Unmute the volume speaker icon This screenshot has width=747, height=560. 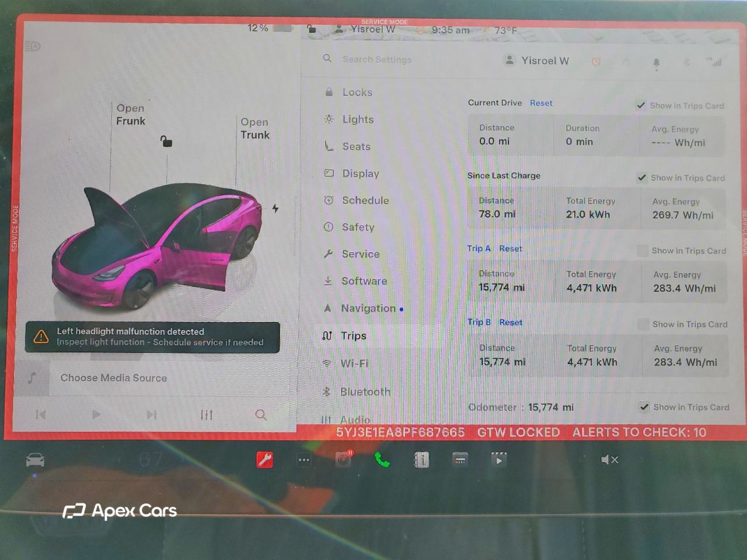pyautogui.click(x=609, y=460)
